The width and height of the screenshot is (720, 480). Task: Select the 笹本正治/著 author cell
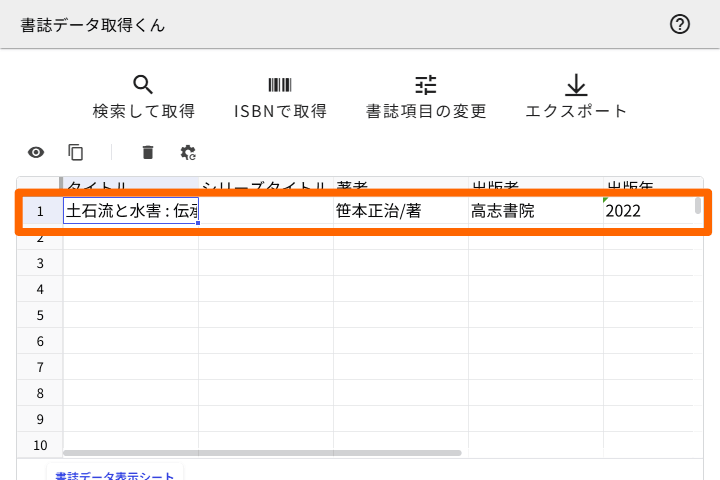tap(400, 211)
